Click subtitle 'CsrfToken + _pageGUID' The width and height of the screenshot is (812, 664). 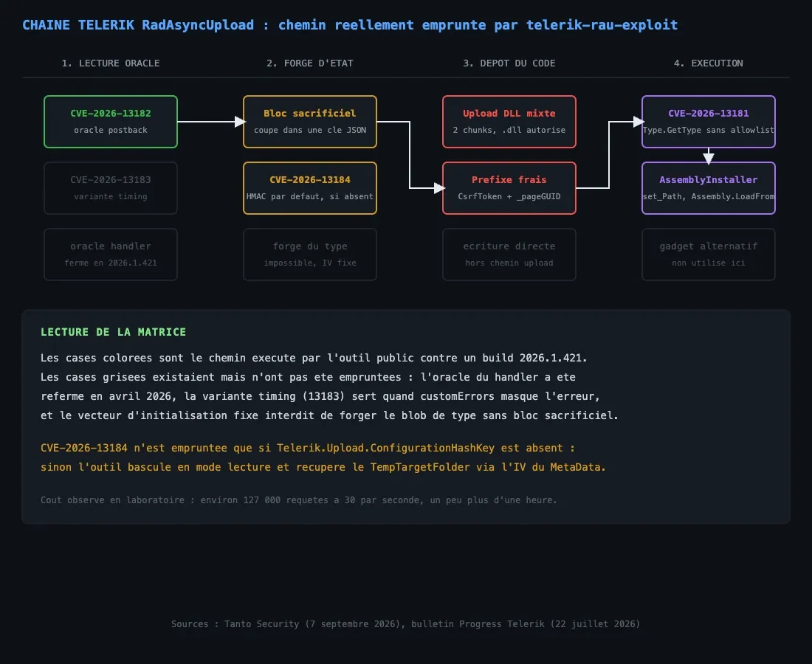pyautogui.click(x=509, y=197)
